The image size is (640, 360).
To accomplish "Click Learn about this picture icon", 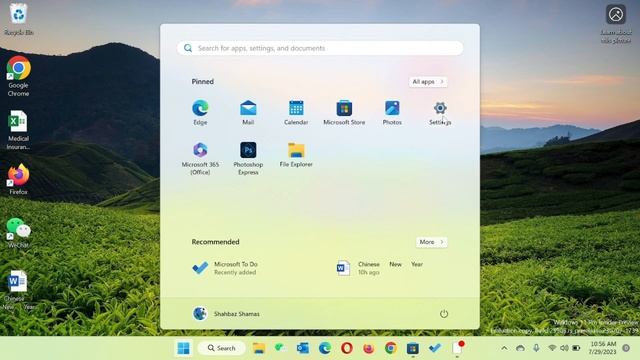I will tap(616, 24).
